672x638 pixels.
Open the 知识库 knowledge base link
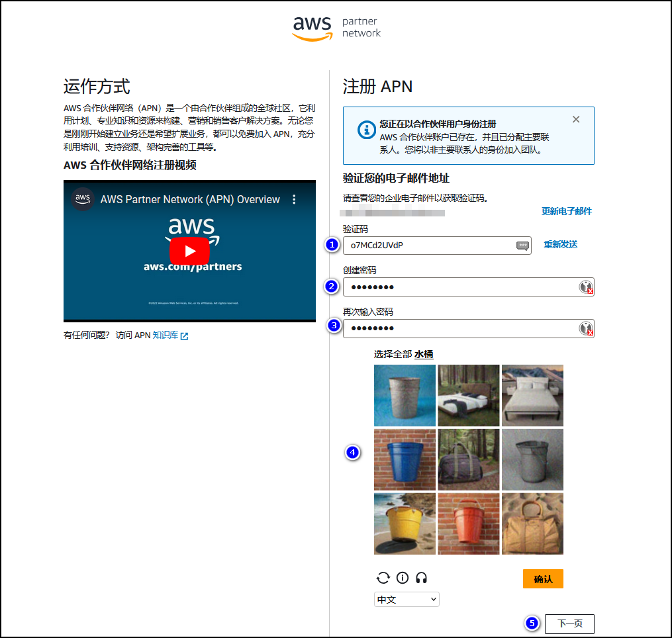point(170,336)
